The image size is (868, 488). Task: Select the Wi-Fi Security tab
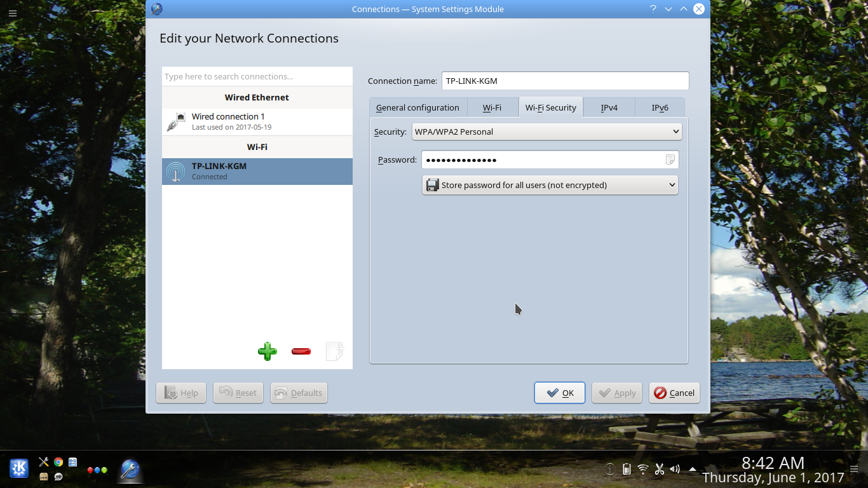tap(551, 107)
